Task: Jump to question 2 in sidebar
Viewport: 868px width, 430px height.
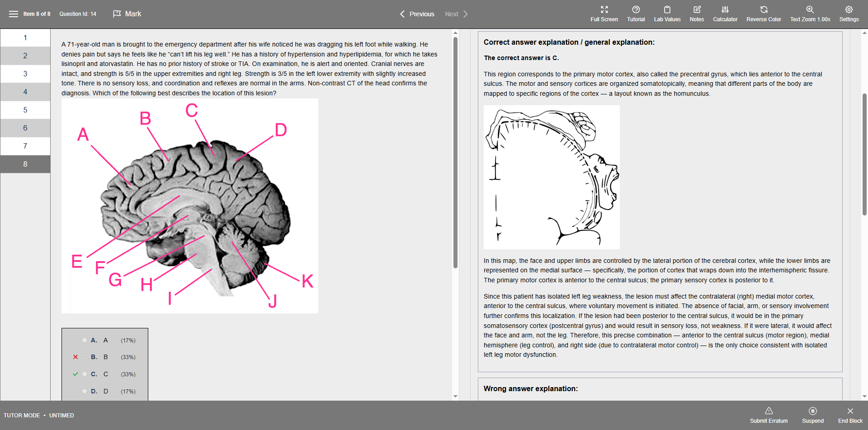Action: pyautogui.click(x=25, y=56)
